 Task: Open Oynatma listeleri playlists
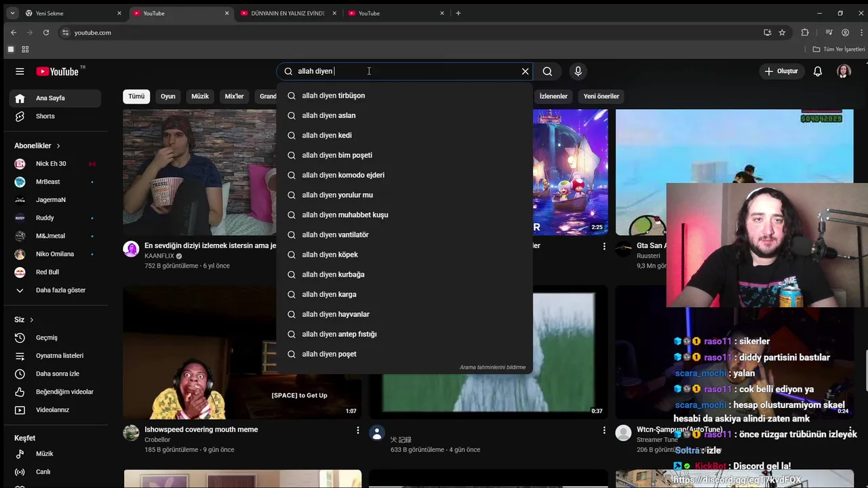(x=55, y=356)
